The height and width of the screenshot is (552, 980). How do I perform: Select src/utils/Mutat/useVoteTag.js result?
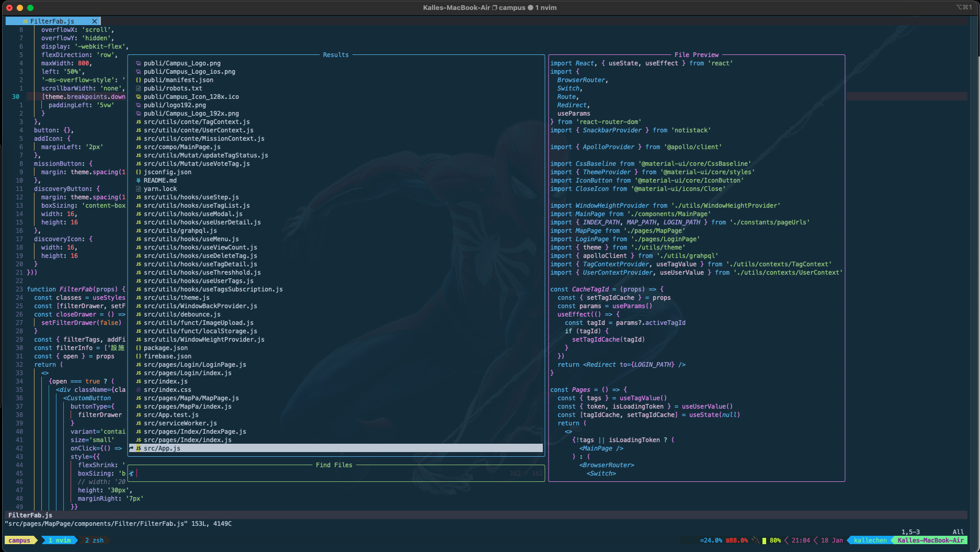197,164
